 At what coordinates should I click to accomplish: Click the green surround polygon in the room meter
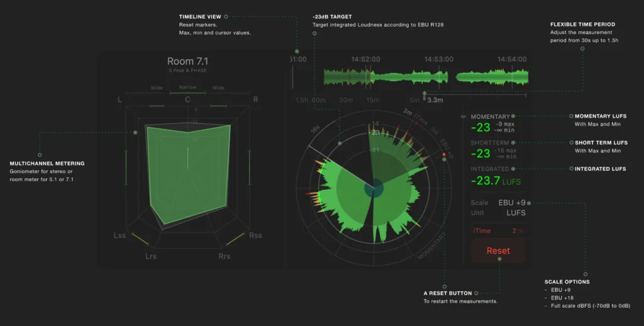187,175
